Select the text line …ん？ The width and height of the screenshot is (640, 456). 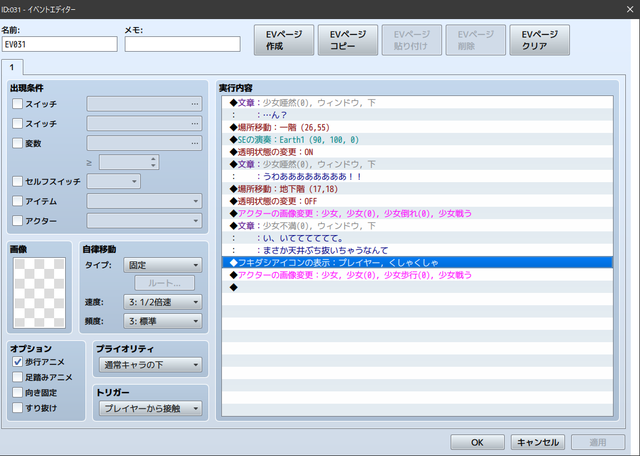[417, 115]
